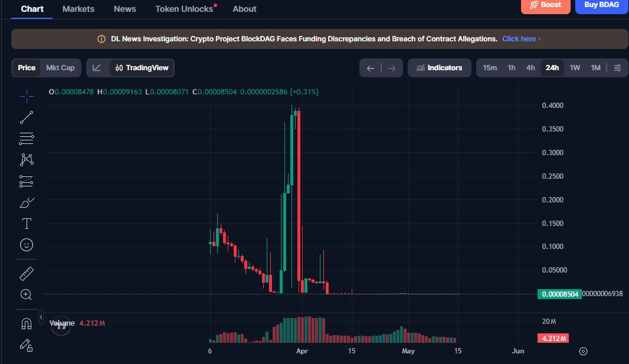Screen dimensions: 629x364
Task: Open the Chart tab
Action: [32, 9]
